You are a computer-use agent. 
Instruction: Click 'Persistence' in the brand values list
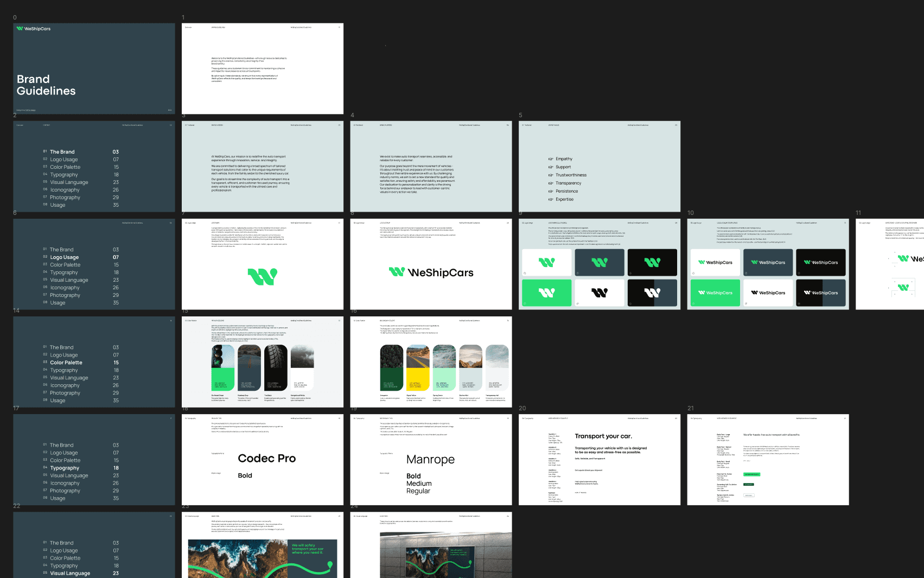coord(566,191)
